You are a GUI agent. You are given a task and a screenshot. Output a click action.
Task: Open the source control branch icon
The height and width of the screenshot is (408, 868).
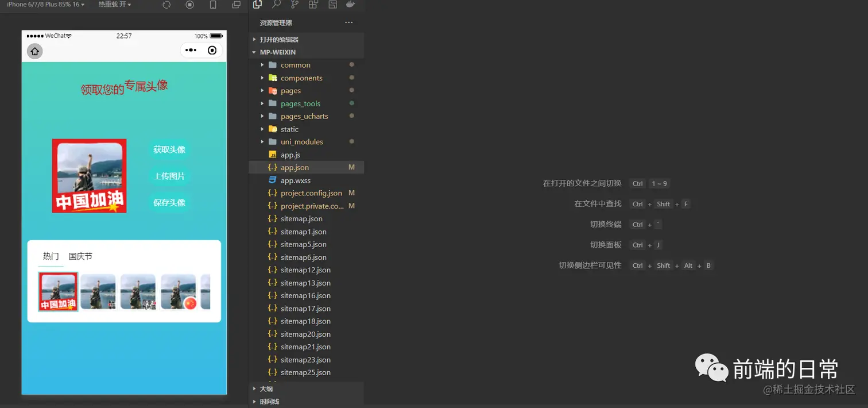click(294, 5)
